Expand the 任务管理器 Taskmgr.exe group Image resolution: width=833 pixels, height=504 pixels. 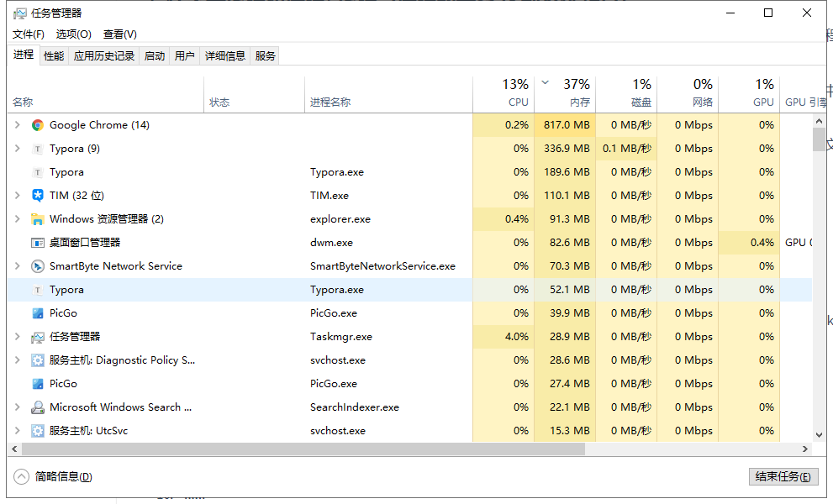coord(17,337)
